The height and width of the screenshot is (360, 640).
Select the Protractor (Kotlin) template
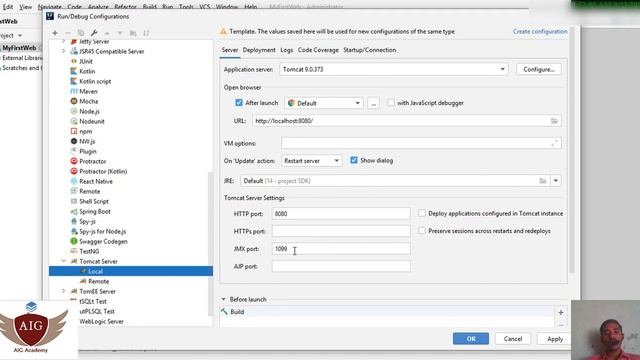[x=103, y=171]
